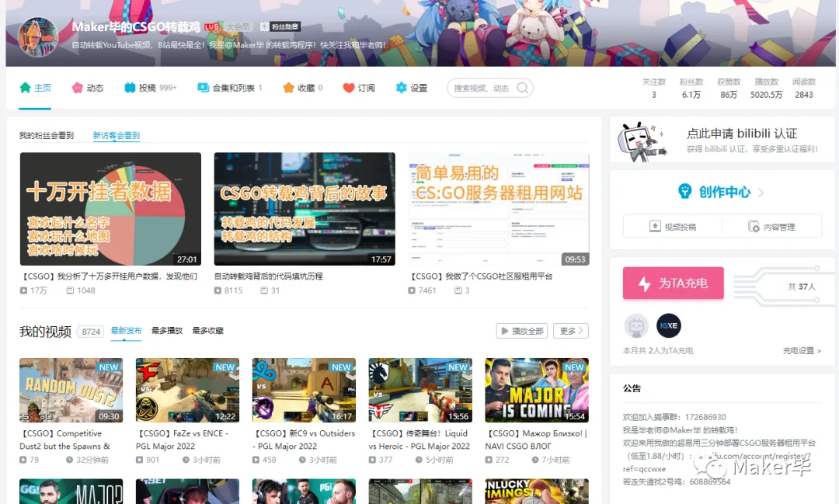This screenshot has height=504, width=839.
Task: Select the 我的粉丝会看到 view tab
Action: point(47,135)
